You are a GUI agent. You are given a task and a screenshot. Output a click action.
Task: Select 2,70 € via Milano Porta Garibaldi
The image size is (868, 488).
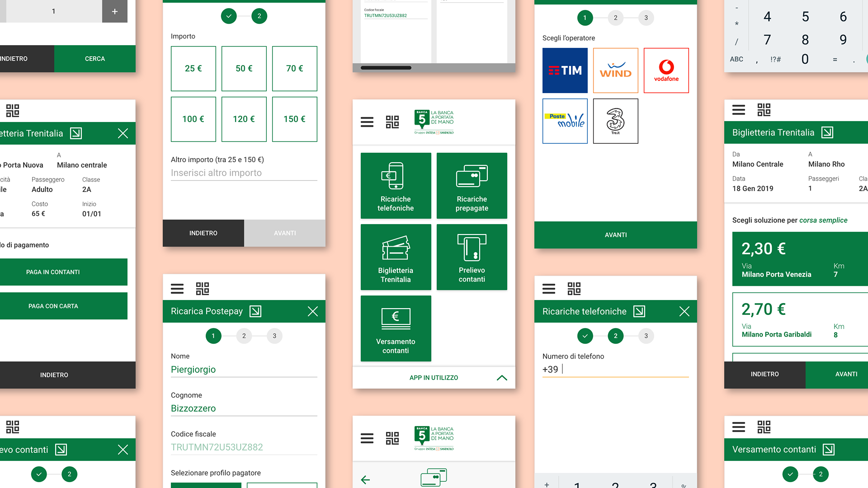[800, 319]
